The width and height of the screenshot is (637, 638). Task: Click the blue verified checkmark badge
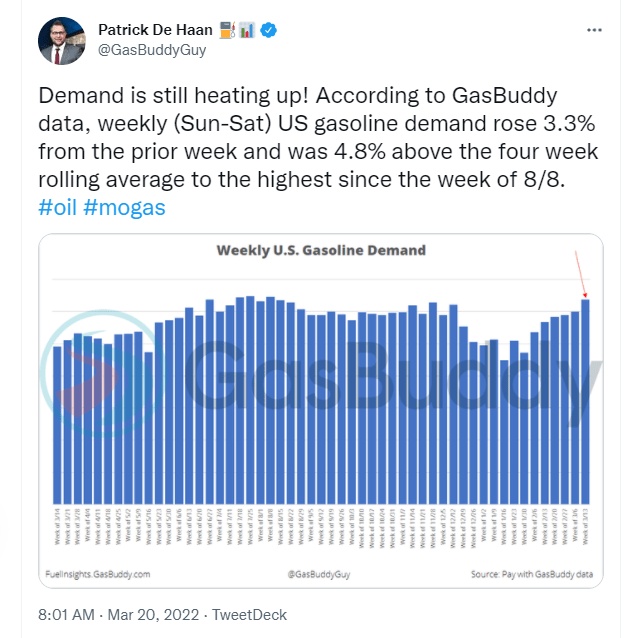click(269, 30)
